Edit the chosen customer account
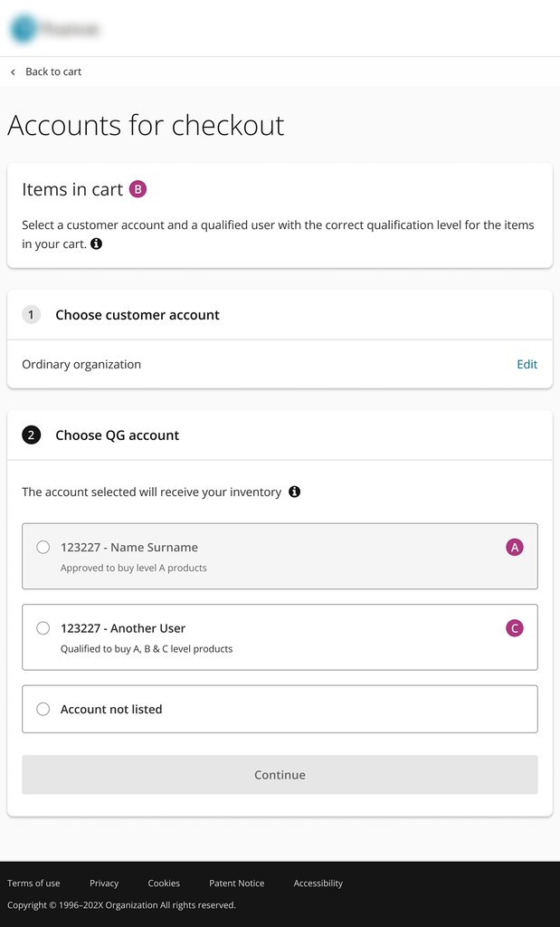The image size is (560, 927). pyautogui.click(x=527, y=364)
